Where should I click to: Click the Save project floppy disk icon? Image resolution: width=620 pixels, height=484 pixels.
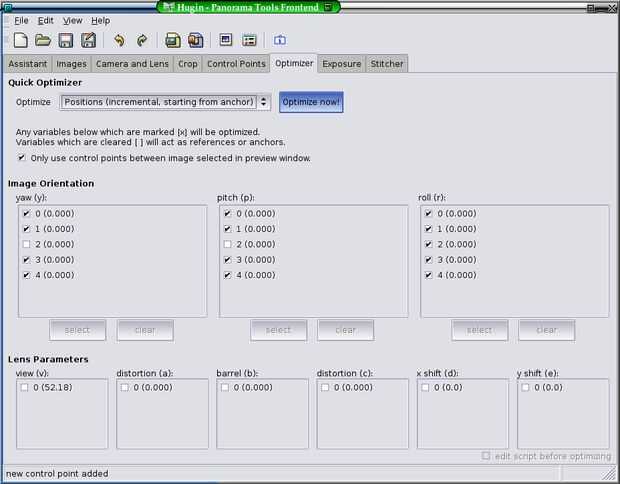[x=66, y=40]
